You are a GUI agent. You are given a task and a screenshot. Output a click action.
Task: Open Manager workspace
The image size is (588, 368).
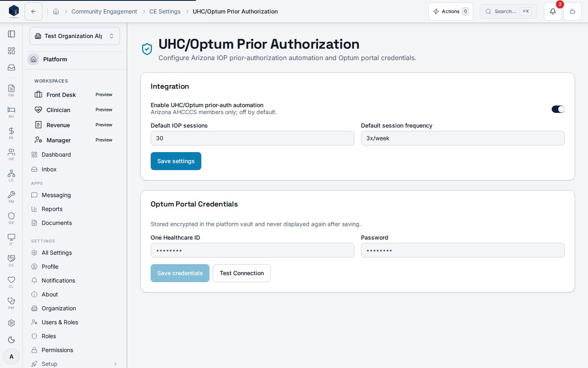click(75, 140)
